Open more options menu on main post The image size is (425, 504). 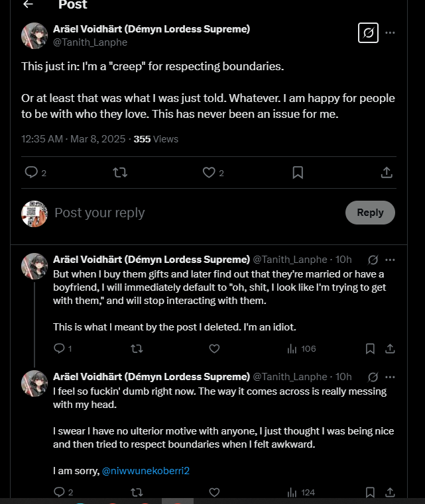[x=390, y=33]
